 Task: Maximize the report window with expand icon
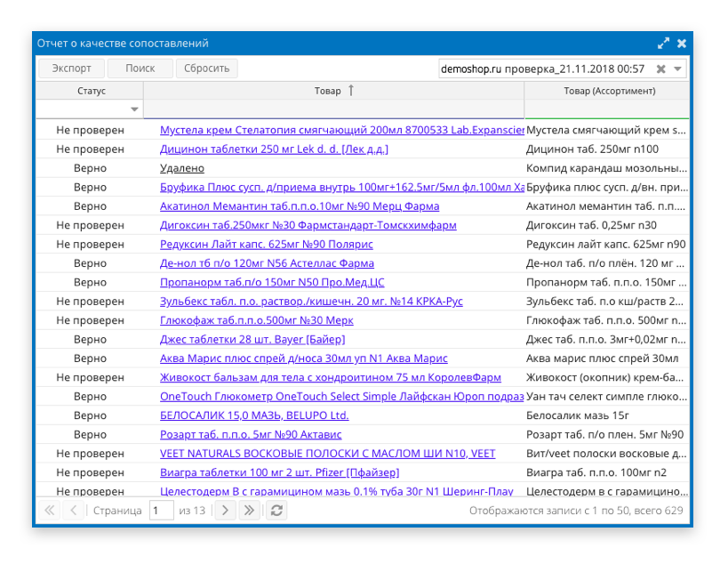(x=663, y=44)
